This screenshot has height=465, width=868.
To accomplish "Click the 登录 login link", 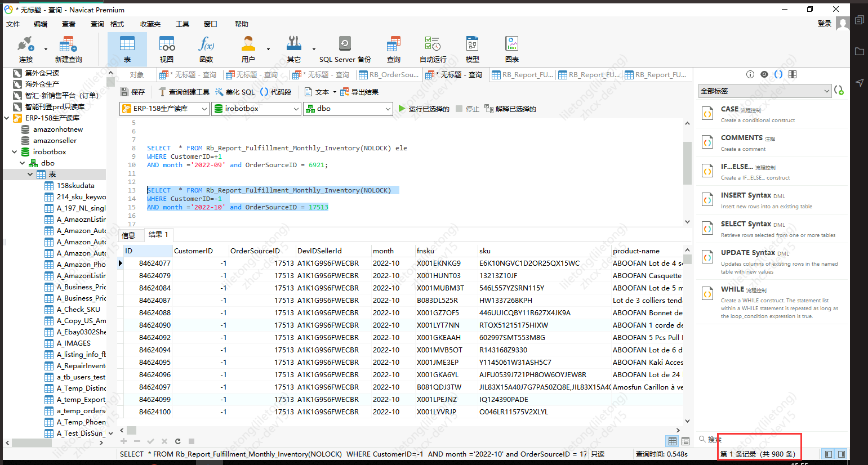I will pyautogui.click(x=825, y=23).
